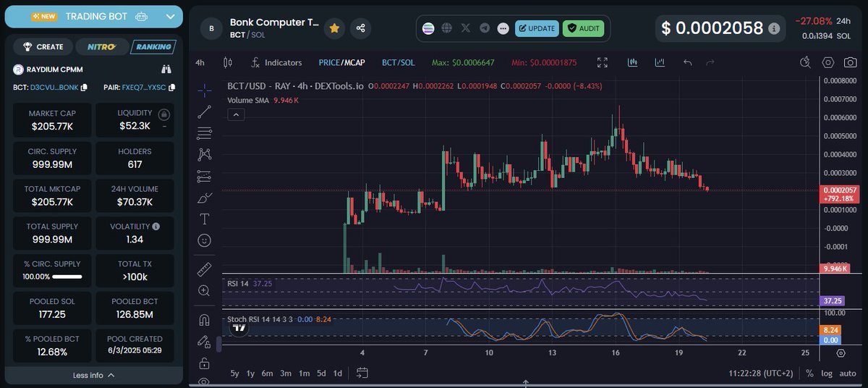Image resolution: width=868 pixels, height=388 pixels.
Task: Toggle stay in drawing mode
Action: [x=204, y=342]
